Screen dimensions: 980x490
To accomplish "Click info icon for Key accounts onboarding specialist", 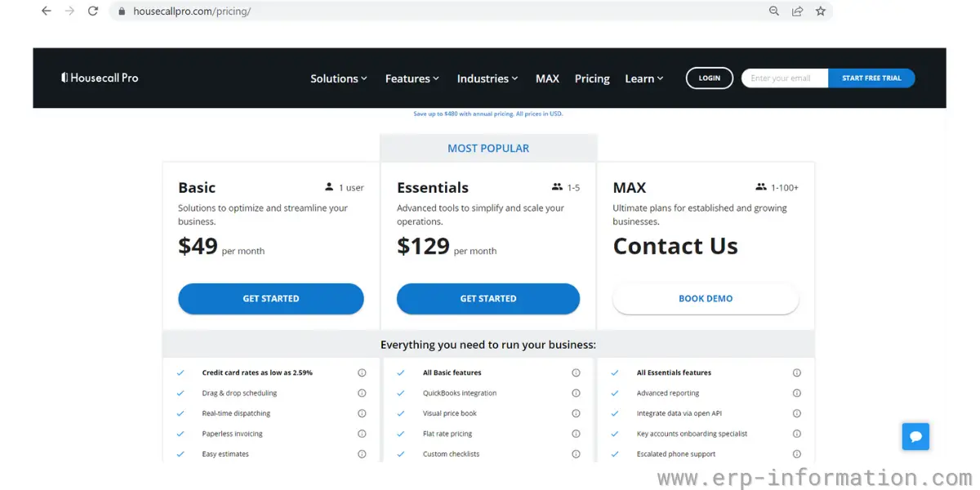I will (797, 434).
